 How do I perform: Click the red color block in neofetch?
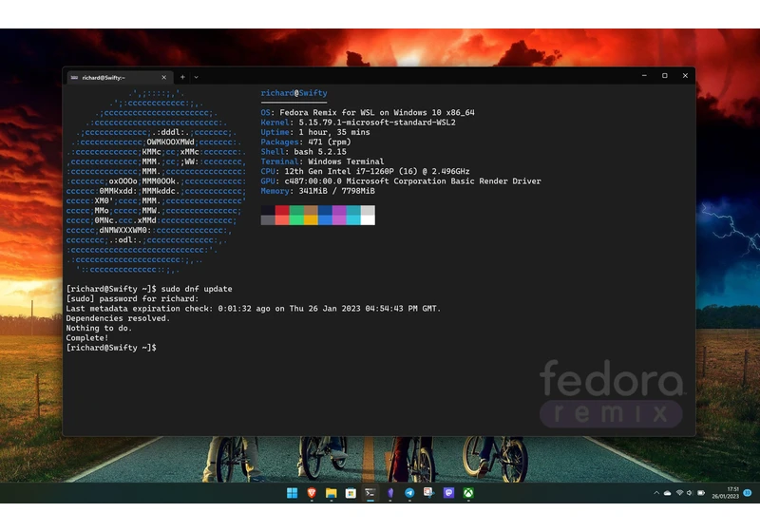[x=282, y=210]
